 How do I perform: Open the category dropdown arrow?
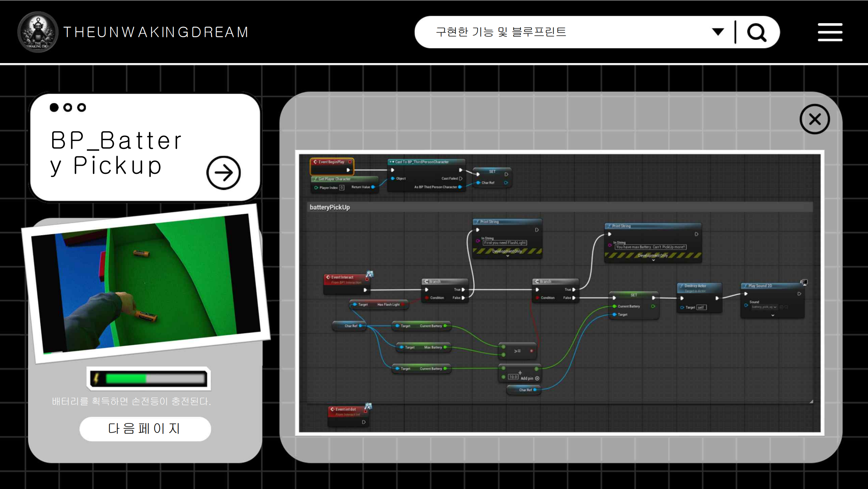point(718,32)
